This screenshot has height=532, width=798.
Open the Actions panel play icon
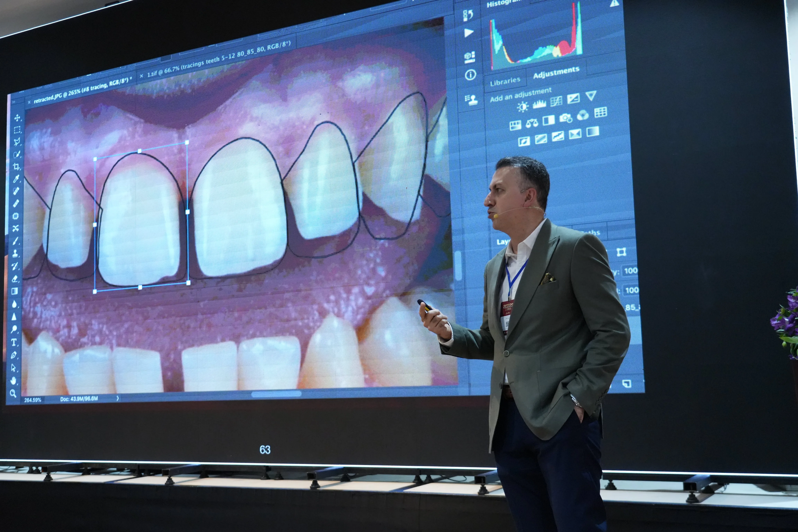(x=469, y=33)
